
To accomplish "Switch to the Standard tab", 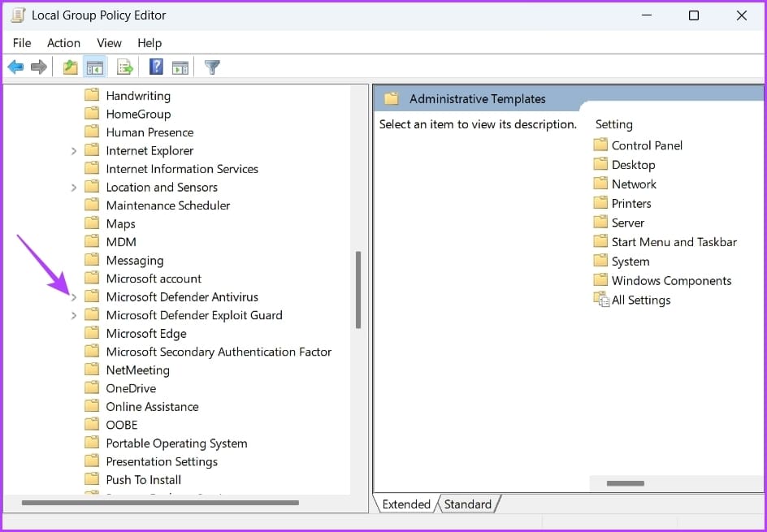I will coord(468,504).
